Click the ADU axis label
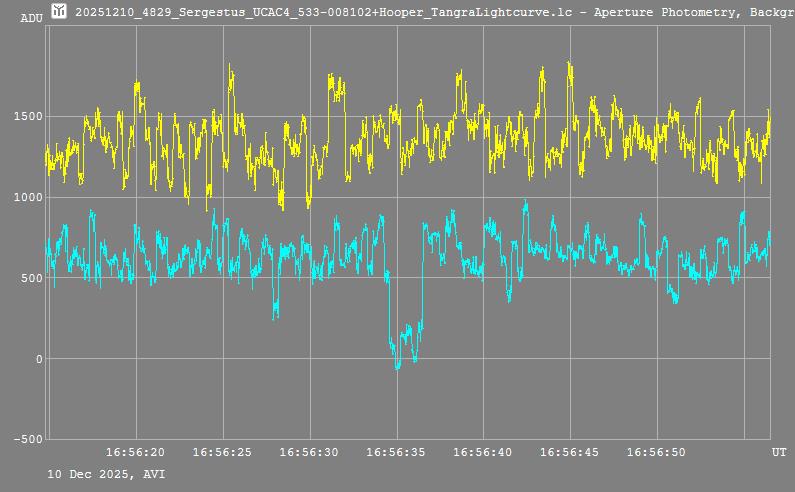This screenshot has height=492, width=795. pyautogui.click(x=31, y=19)
